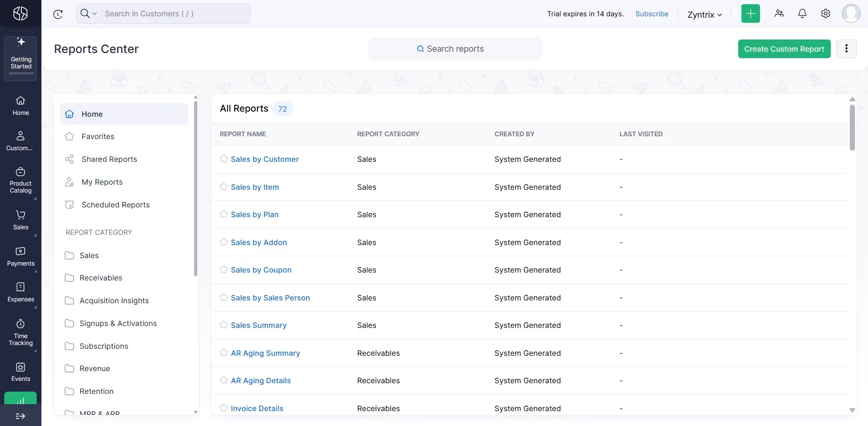The width and height of the screenshot is (868, 426).
Task: Click the Create Custom Report button
Action: pyautogui.click(x=784, y=49)
